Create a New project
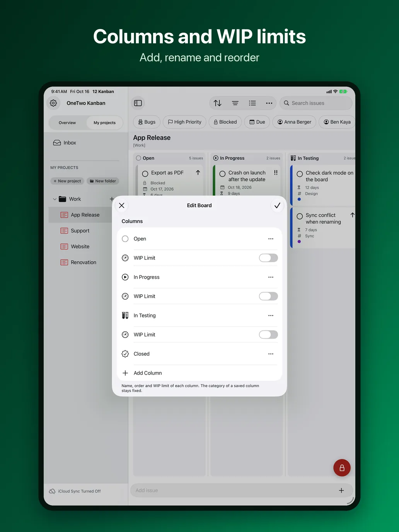 [67, 181]
